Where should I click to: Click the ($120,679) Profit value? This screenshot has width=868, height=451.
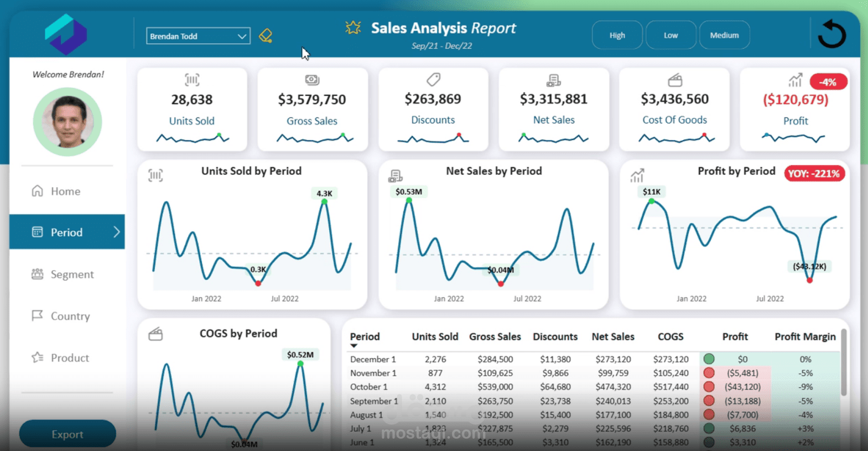pyautogui.click(x=796, y=100)
